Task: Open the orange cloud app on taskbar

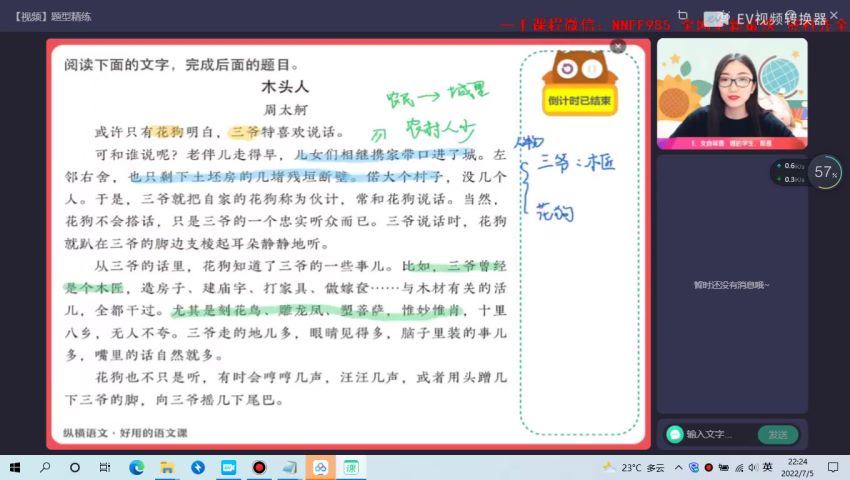Action: tap(320, 468)
